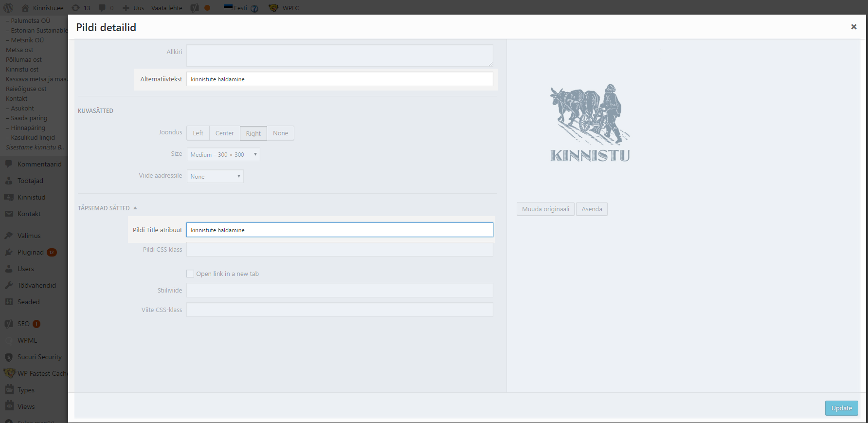Open the Kinnistu ost submenu link
Viewport: 868px width, 423px height.
click(x=22, y=69)
